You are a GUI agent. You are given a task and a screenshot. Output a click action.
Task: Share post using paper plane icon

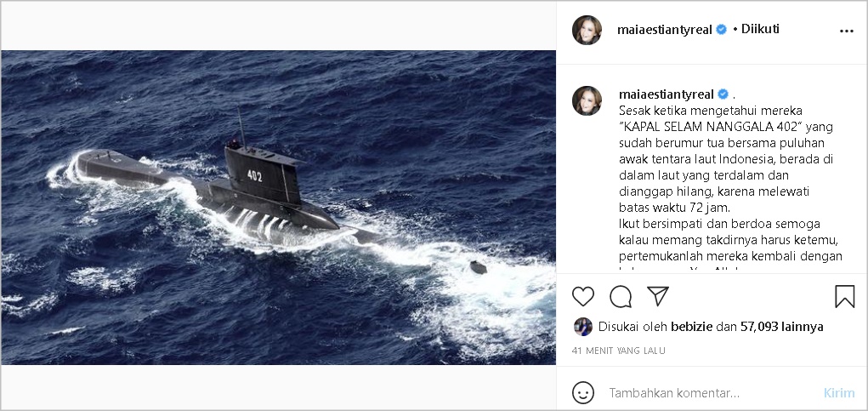[x=658, y=296]
